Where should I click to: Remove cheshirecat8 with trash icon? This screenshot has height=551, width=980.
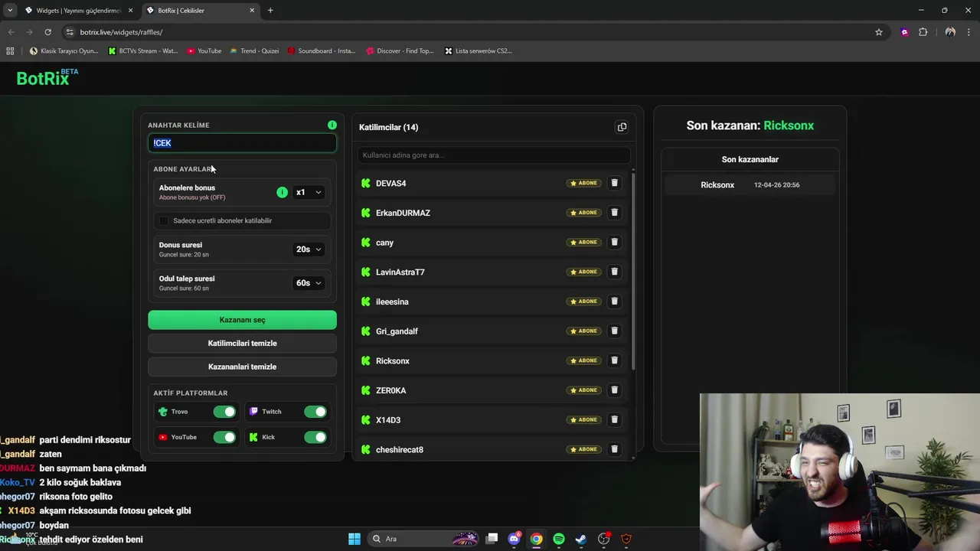point(614,449)
